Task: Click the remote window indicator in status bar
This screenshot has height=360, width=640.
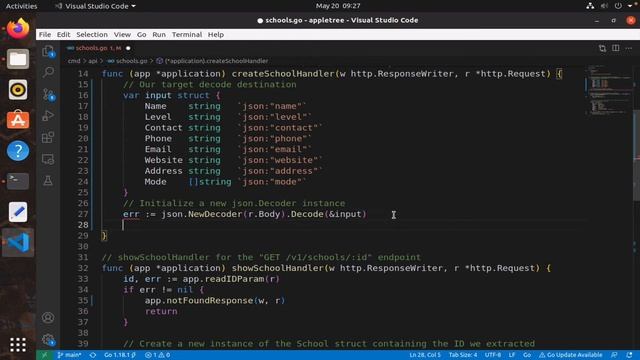Action: [44, 355]
